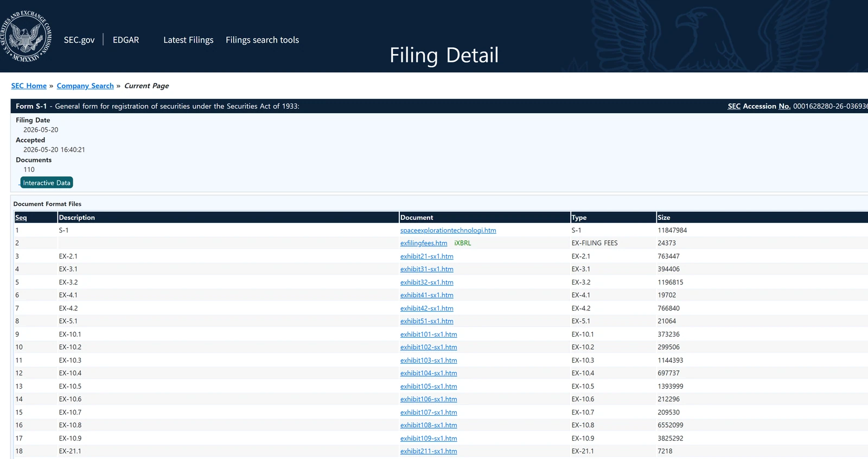Click the Document column header
Image resolution: width=868 pixels, height=459 pixels.
tap(417, 217)
